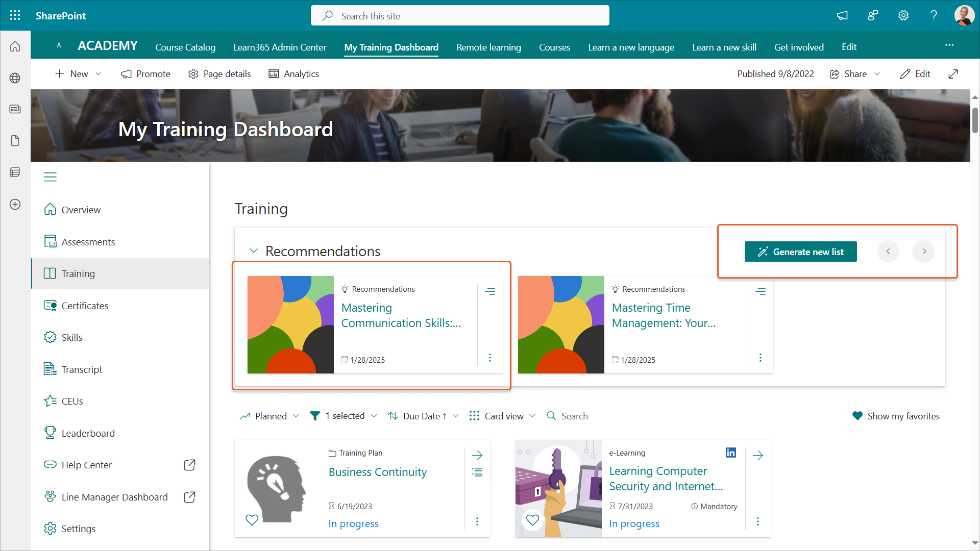Screen dimensions: 980x551
Task: Open the Card view dropdown
Action: [x=503, y=416]
